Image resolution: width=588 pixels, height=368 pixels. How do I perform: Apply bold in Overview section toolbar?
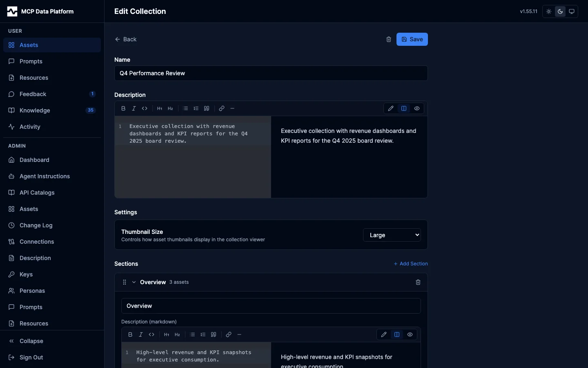pos(130,334)
